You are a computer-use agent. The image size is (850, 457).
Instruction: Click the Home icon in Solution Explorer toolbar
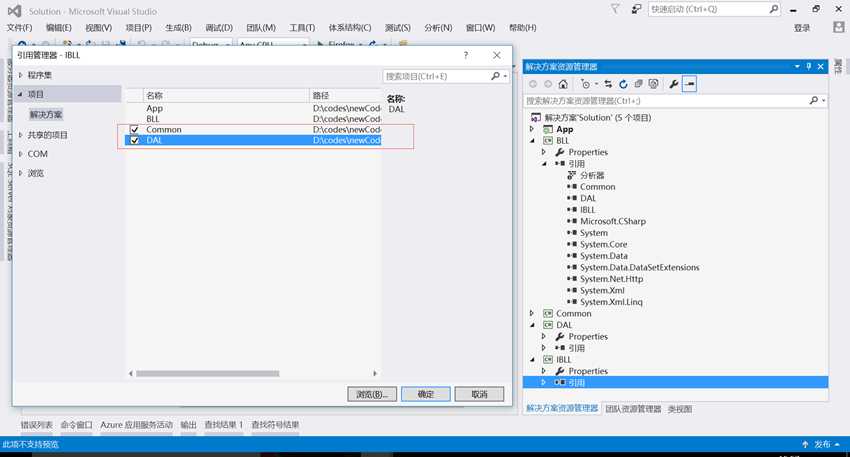click(x=563, y=84)
